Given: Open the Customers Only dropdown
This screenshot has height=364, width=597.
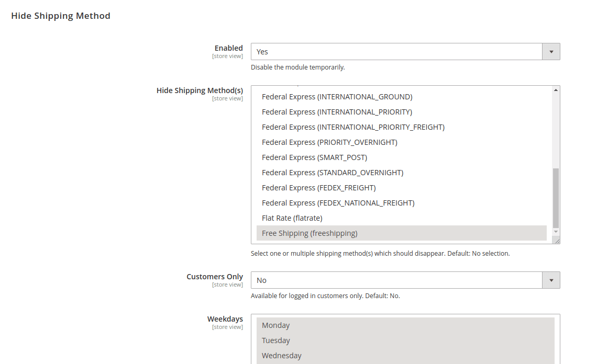Looking at the screenshot, I should click(405, 280).
